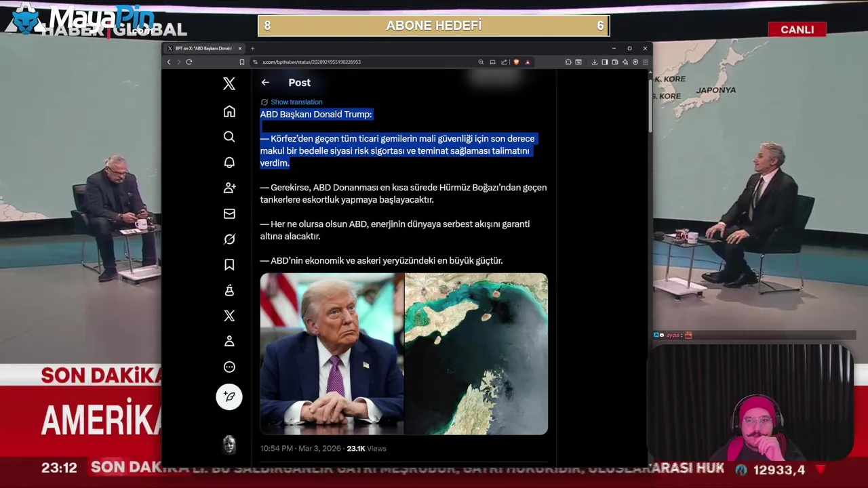Open Brave Rewards triangle icon
The image size is (868, 488).
tap(528, 62)
